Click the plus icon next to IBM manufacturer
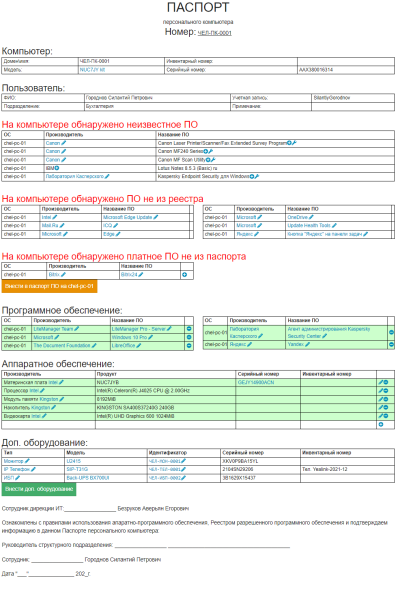 tap(57, 168)
